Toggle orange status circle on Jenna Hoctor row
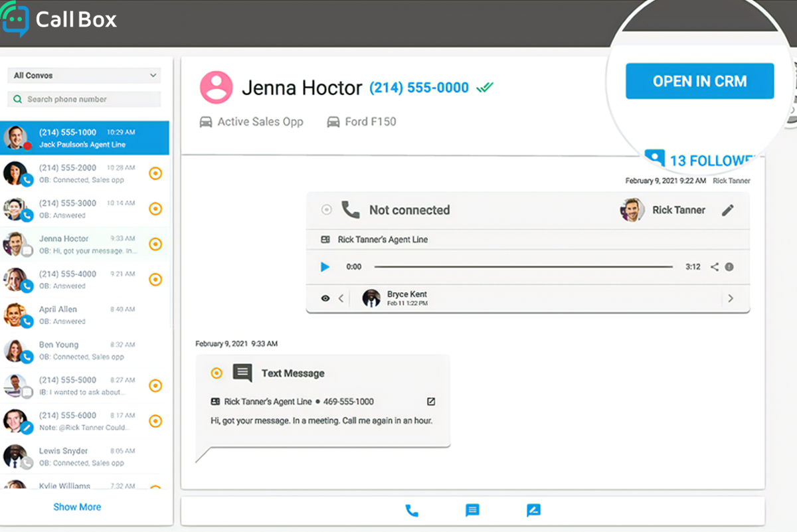Viewport: 797px width, 532px height. tap(155, 244)
